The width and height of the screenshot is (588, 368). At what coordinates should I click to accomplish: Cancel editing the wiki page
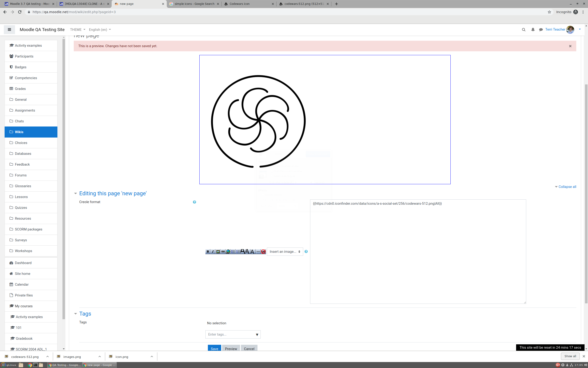[249, 348]
